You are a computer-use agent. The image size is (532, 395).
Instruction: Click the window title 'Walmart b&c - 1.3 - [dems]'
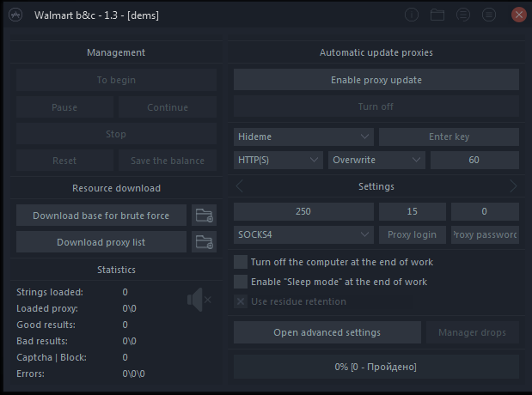pyautogui.click(x=97, y=15)
